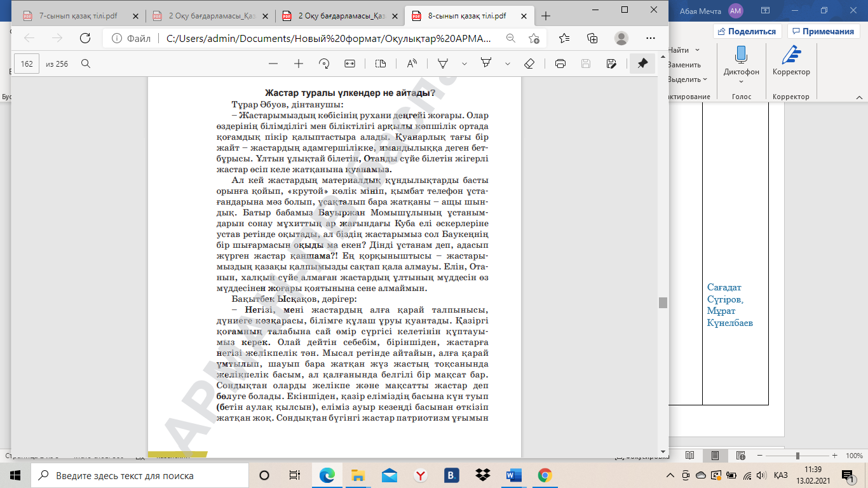Expand the Диктофон dropdown arrow

741,81
